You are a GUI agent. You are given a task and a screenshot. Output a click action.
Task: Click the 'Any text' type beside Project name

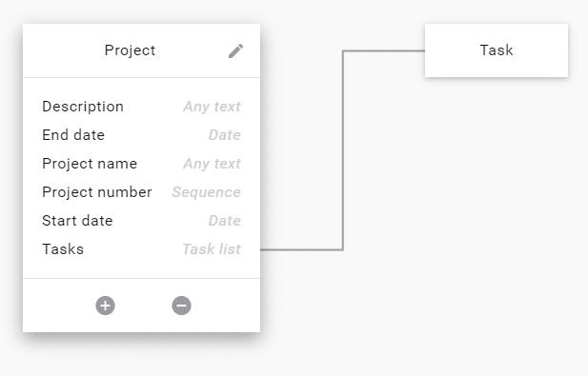click(212, 164)
